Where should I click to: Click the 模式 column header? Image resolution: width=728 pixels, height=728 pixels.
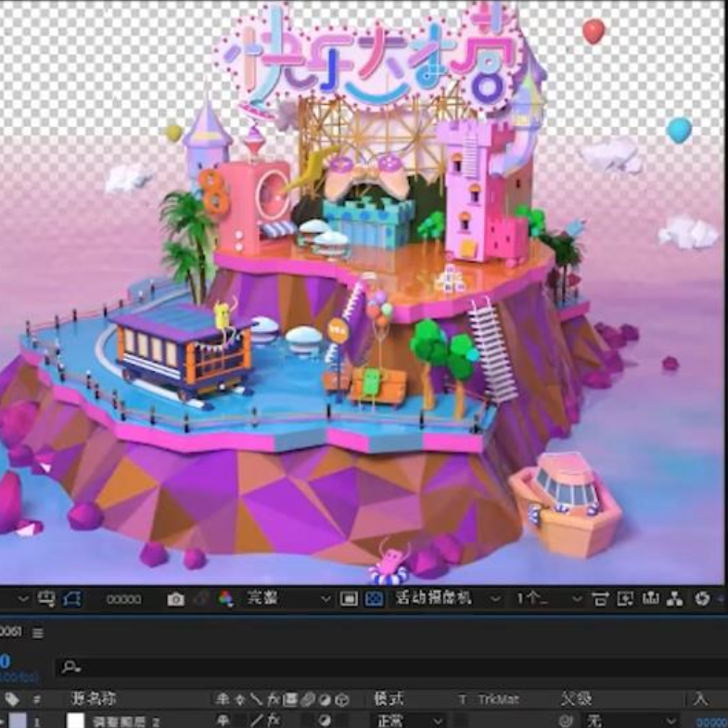[389, 698]
